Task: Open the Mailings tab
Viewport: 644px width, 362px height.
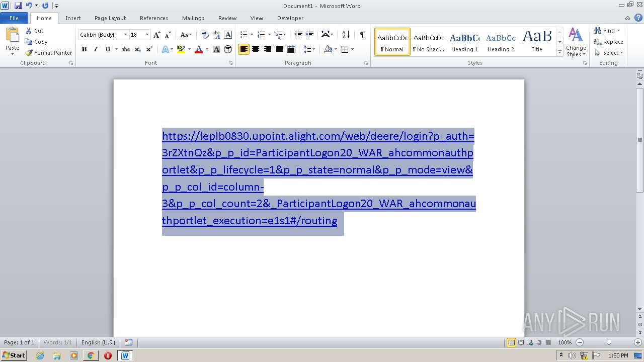Action: click(x=193, y=18)
